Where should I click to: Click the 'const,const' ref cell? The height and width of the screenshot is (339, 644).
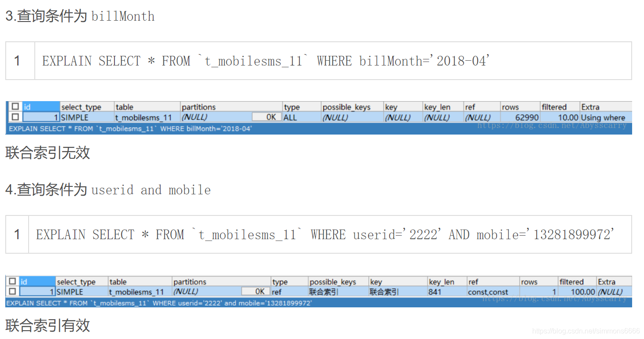coord(493,292)
